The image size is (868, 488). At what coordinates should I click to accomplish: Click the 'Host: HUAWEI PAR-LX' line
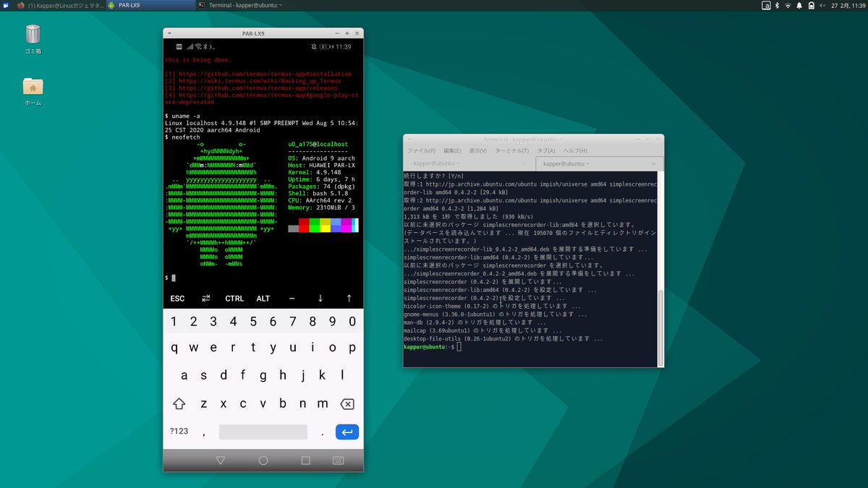click(x=322, y=166)
